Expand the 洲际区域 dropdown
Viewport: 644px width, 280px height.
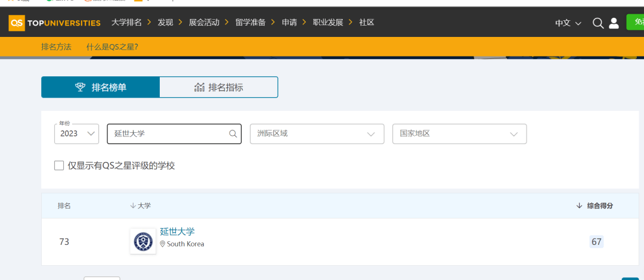(317, 134)
